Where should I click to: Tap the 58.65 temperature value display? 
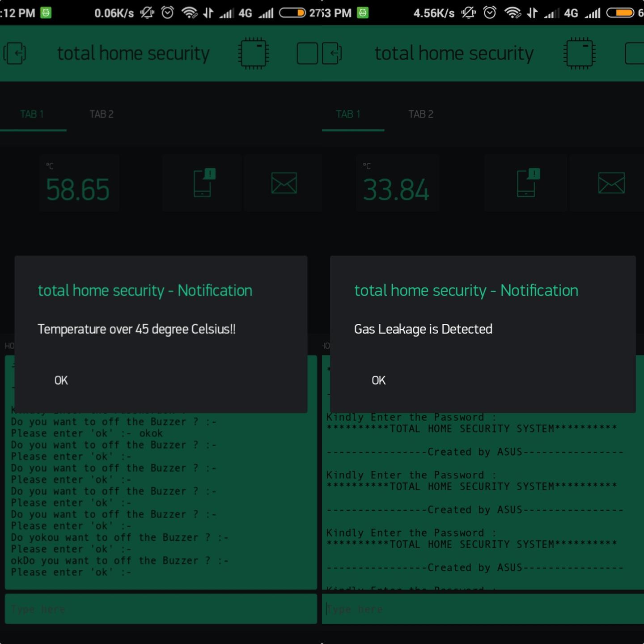pyautogui.click(x=78, y=190)
